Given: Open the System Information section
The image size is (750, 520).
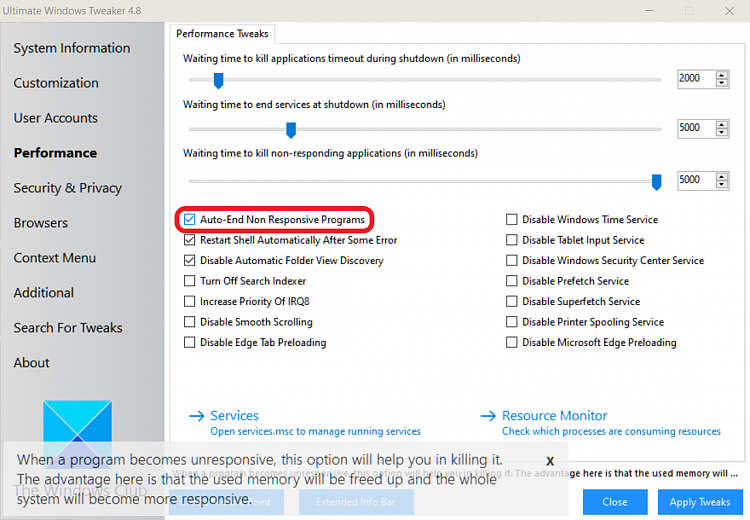Looking at the screenshot, I should click(72, 48).
